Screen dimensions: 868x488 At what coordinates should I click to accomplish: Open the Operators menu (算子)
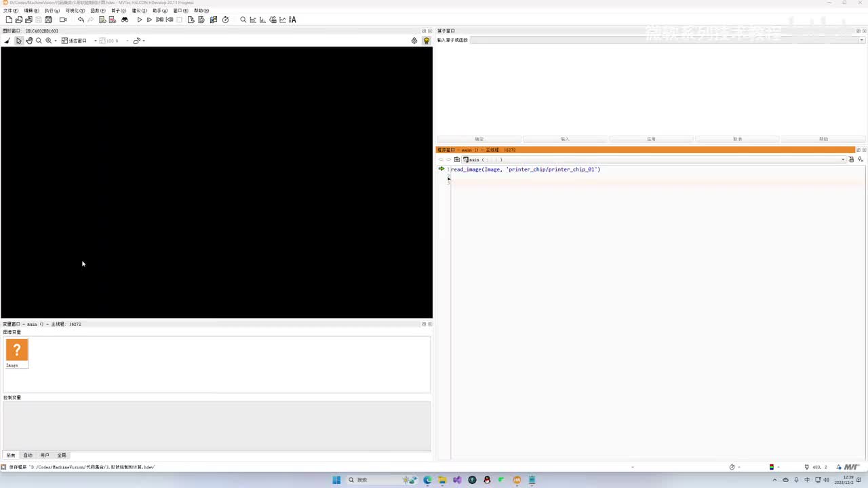click(118, 11)
